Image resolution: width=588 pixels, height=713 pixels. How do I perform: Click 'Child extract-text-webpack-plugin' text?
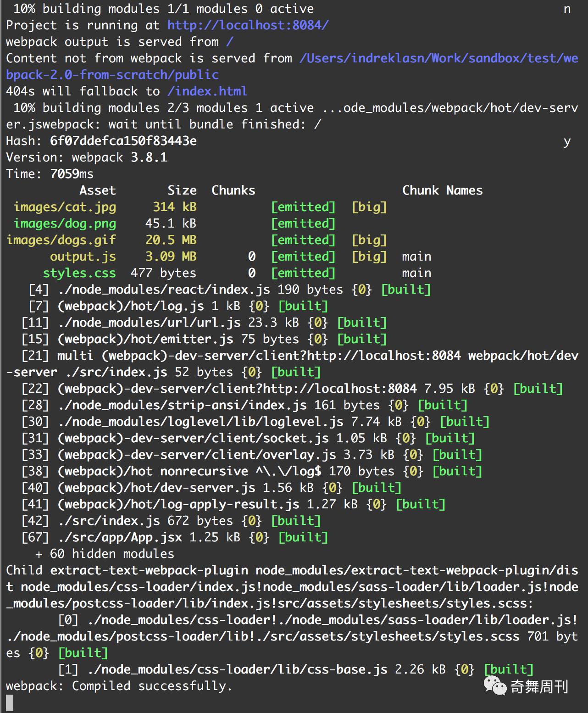(127, 570)
